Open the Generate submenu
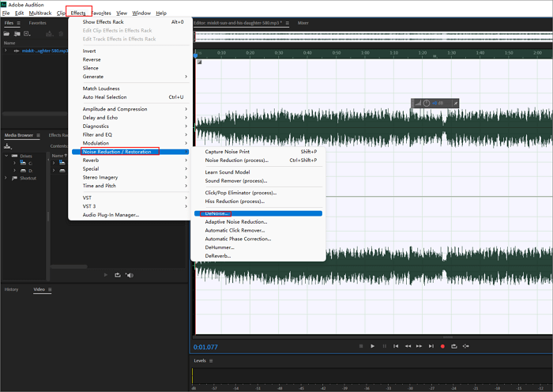This screenshot has width=553, height=392. point(135,77)
